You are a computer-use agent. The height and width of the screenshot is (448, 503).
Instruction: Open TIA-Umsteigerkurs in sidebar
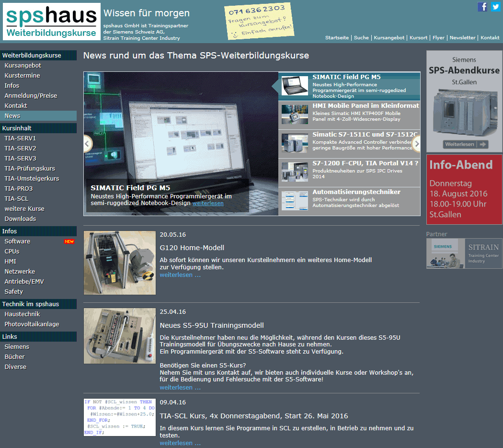(32, 179)
